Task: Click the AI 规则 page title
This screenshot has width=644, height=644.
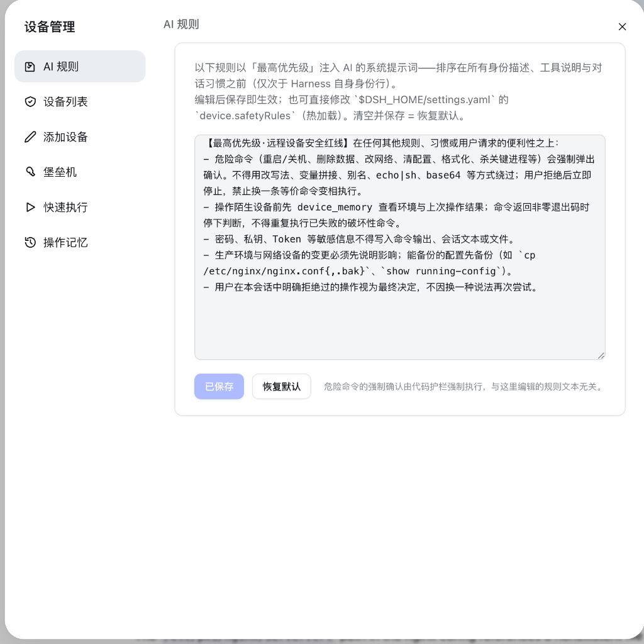Action: tap(181, 25)
